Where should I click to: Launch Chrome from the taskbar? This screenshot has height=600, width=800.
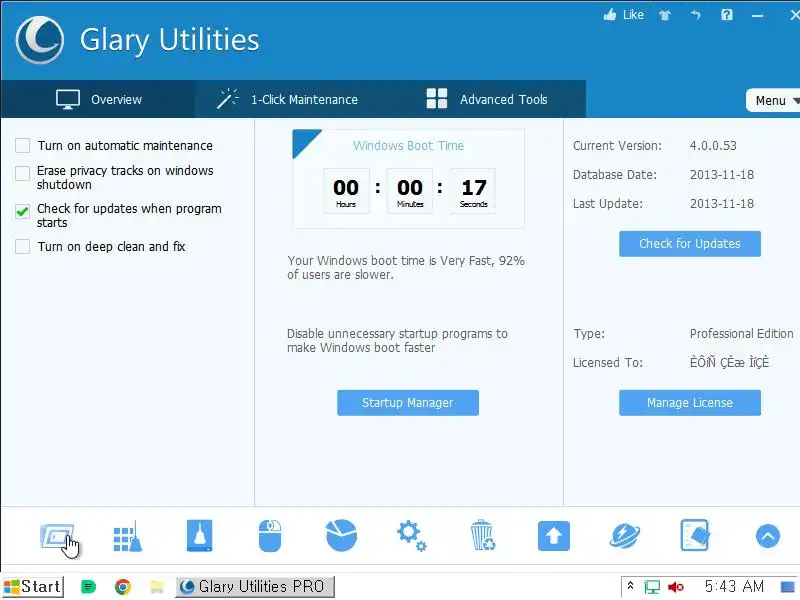122,587
